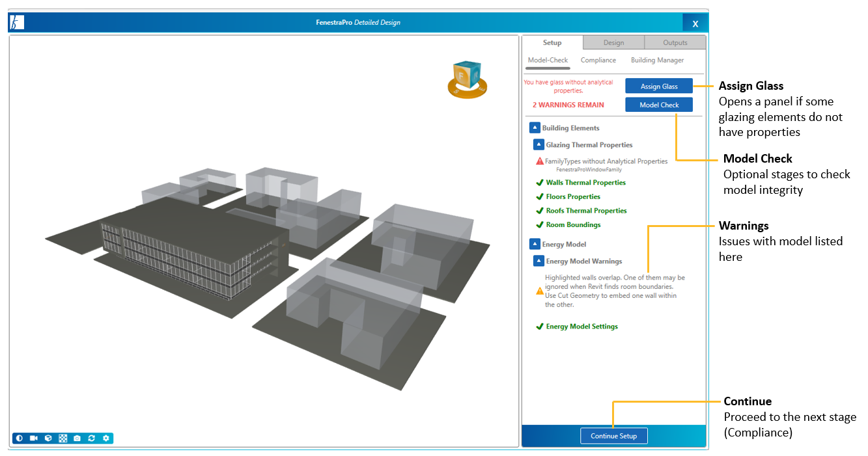Select Floors Properties item
Viewport: 868px width, 456px height.
(573, 196)
